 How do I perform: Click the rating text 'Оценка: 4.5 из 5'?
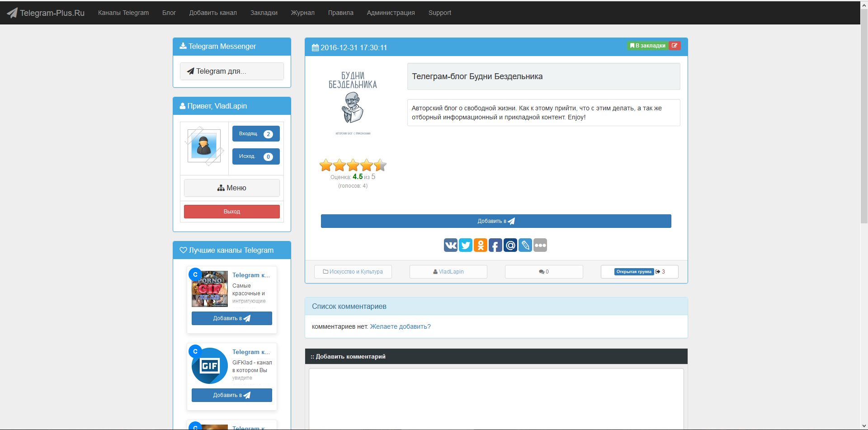(353, 177)
